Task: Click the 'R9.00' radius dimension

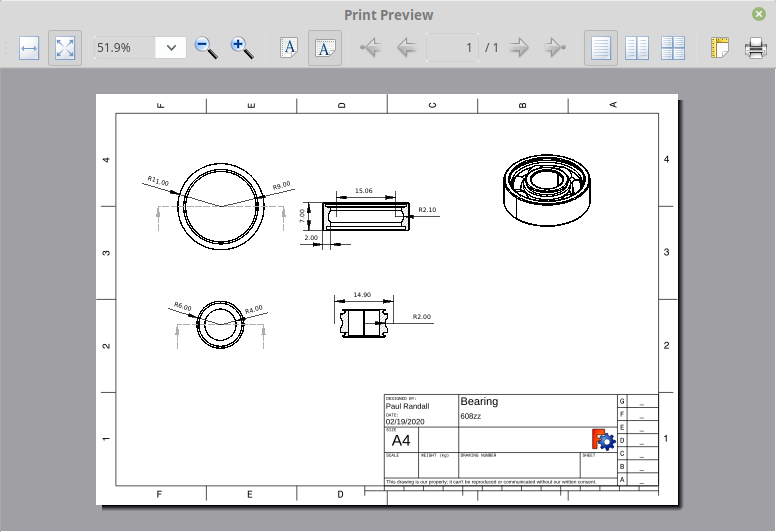Action: pos(282,186)
